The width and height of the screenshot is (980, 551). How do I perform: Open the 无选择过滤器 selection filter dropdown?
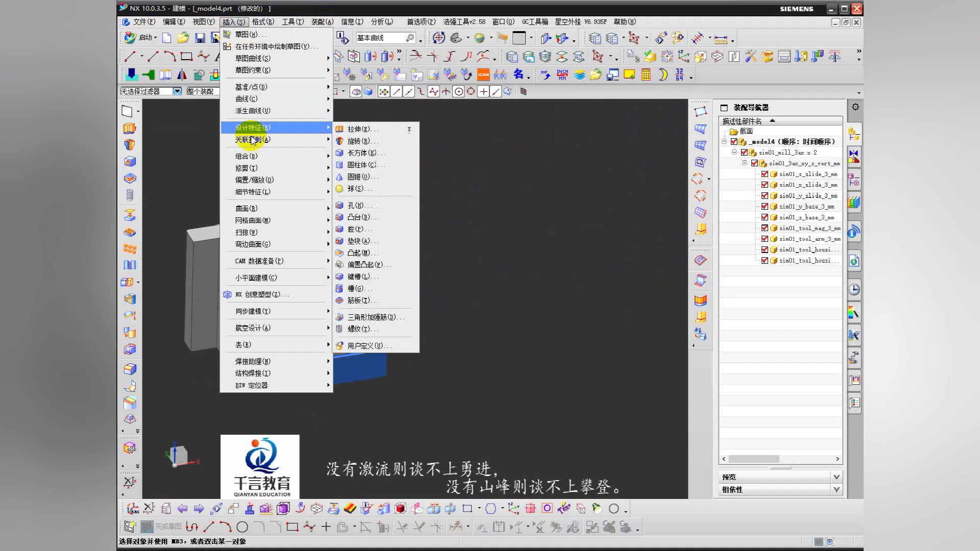[x=177, y=91]
